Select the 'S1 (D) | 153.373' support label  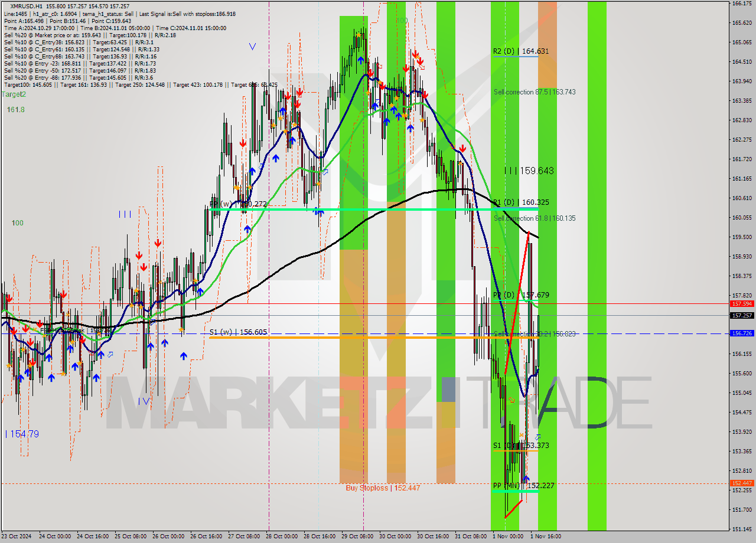tap(521, 446)
